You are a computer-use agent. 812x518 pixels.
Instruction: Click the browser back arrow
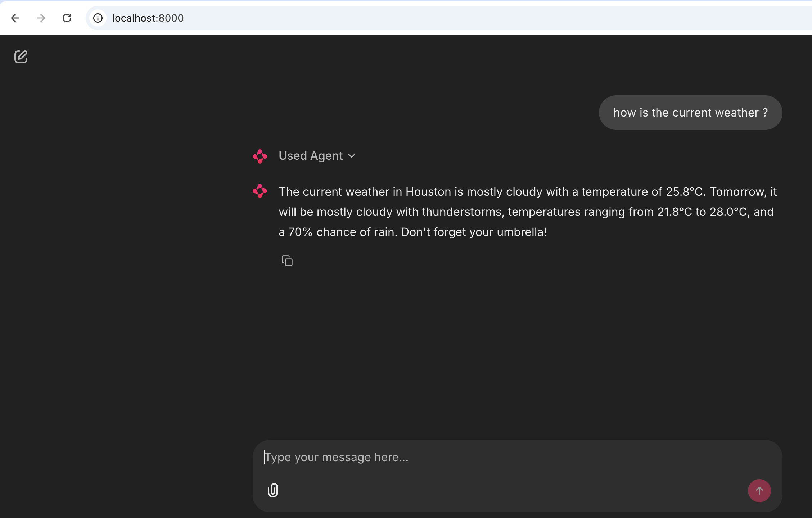point(15,18)
